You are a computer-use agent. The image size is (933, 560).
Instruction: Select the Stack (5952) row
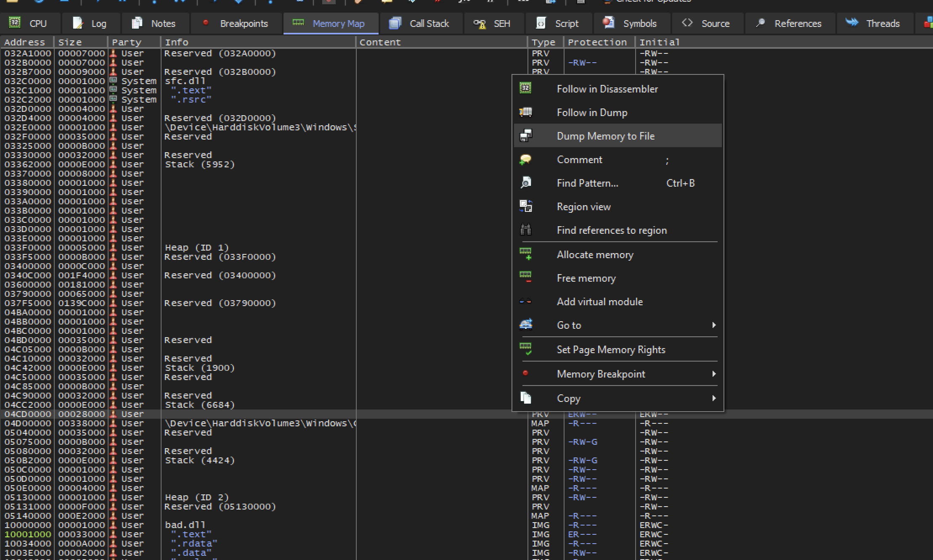pyautogui.click(x=466, y=164)
